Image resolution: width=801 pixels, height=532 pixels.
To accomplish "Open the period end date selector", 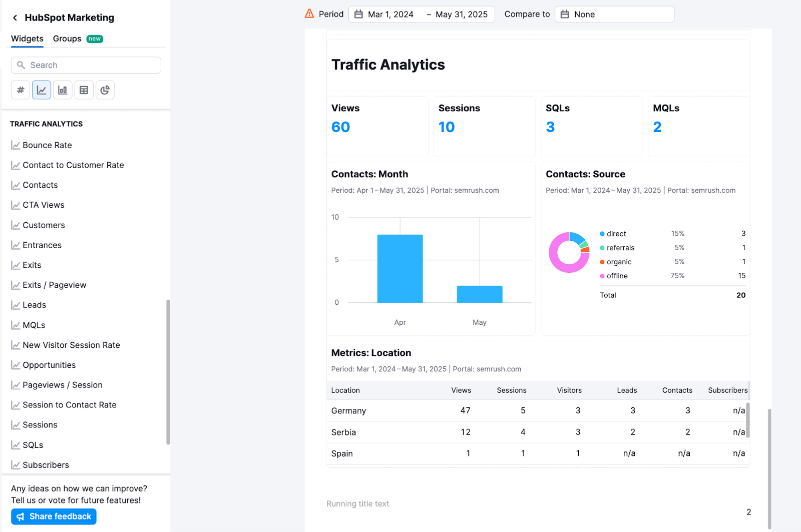I will (461, 14).
